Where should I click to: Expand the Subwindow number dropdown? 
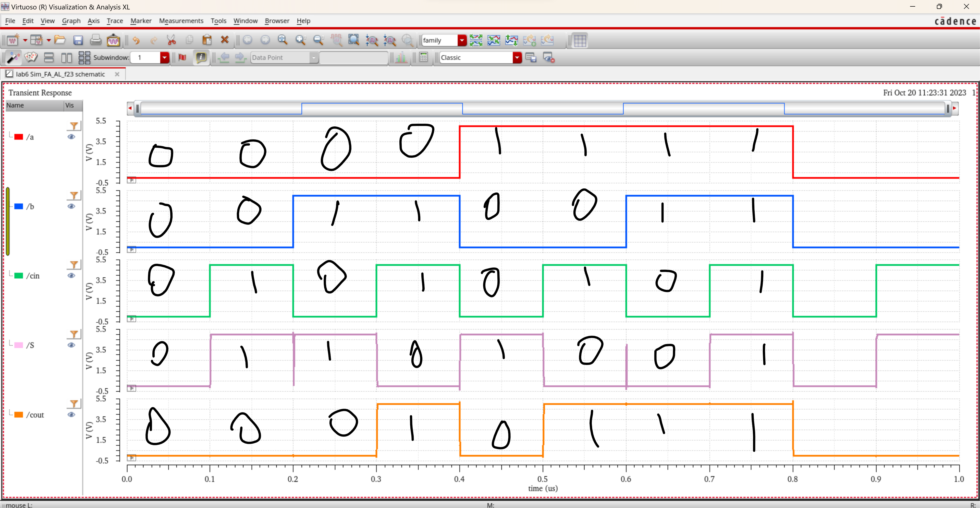(164, 57)
